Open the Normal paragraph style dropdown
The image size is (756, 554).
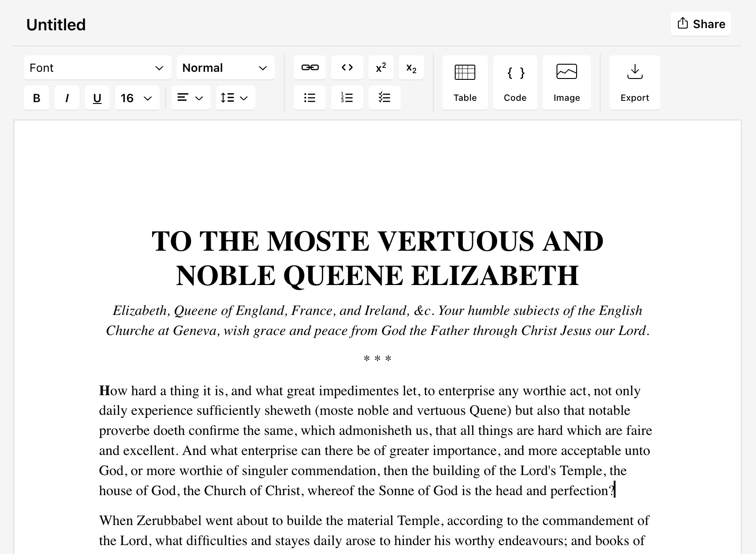click(225, 68)
